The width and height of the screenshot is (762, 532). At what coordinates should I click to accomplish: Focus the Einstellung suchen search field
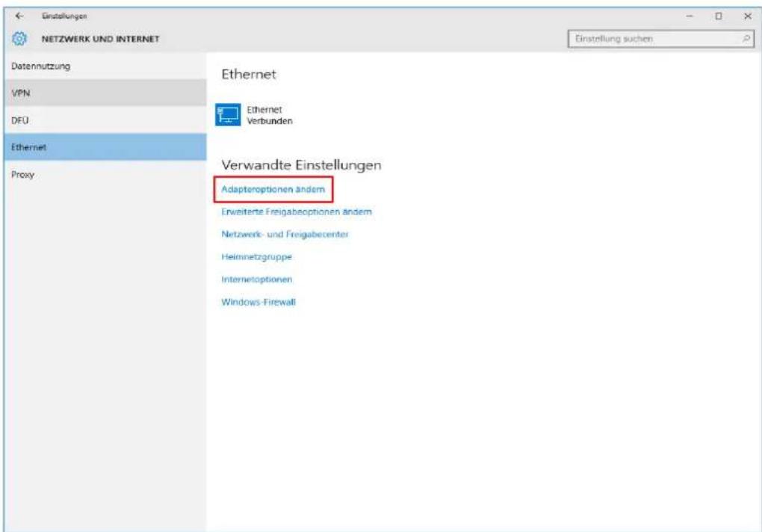pos(661,38)
